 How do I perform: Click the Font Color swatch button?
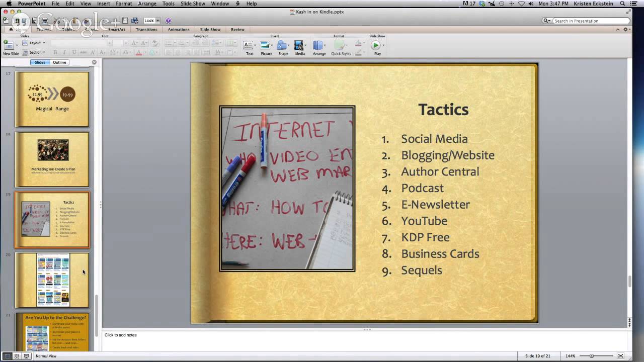[139, 52]
